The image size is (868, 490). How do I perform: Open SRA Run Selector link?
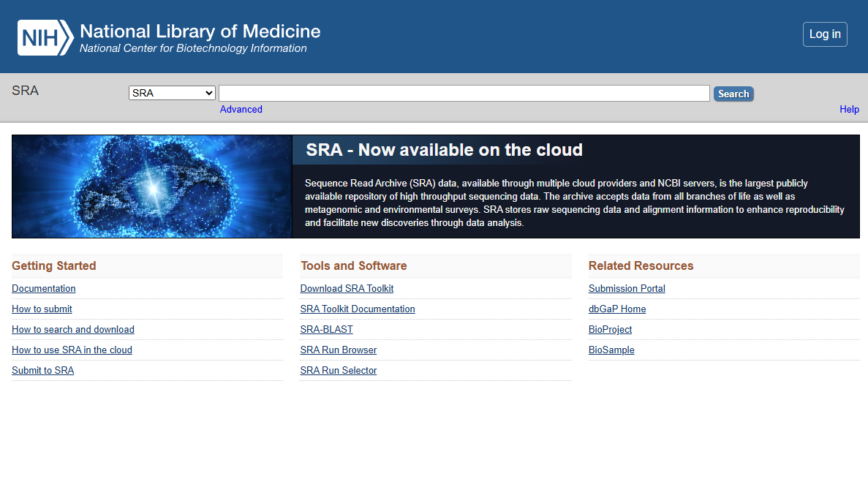tap(339, 370)
